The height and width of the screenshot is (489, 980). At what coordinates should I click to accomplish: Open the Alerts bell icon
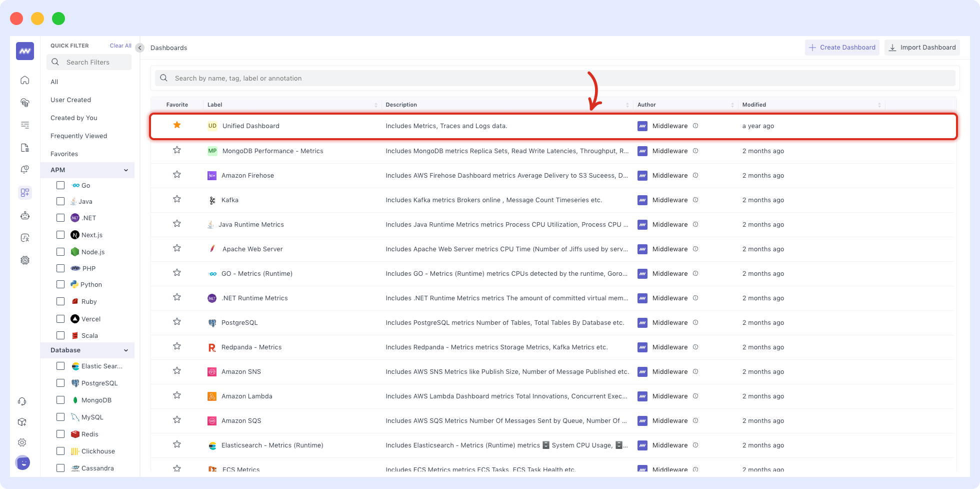pyautogui.click(x=24, y=170)
